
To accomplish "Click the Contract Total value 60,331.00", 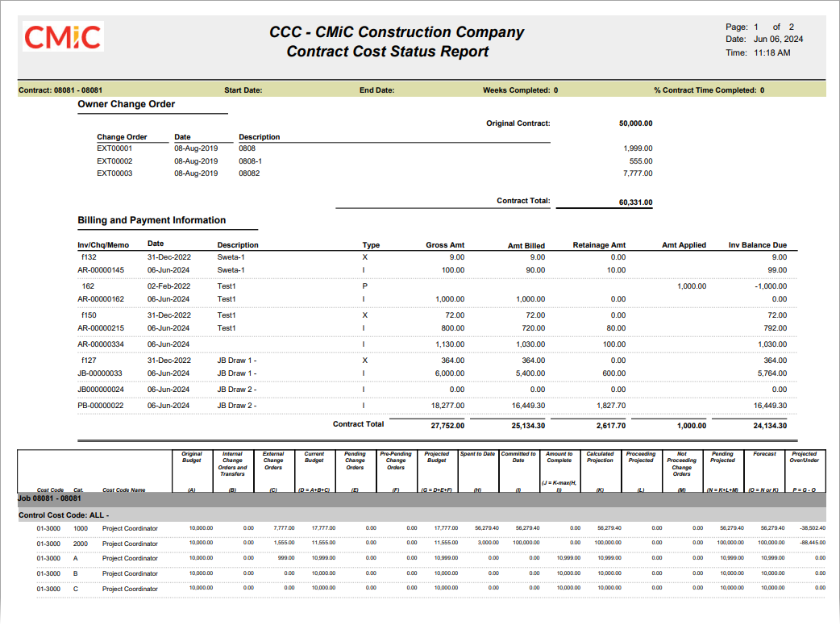I will pos(635,202).
